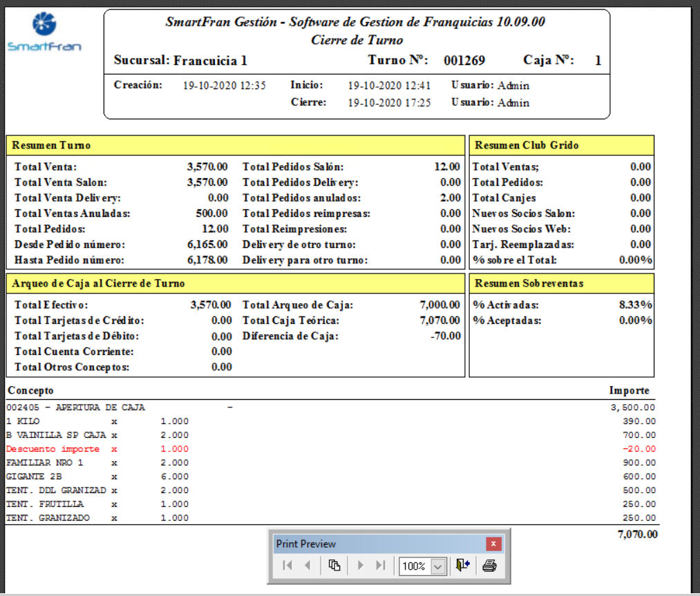
Task: Select the Creación date 19-10-2020 12:35
Action: pyautogui.click(x=224, y=85)
